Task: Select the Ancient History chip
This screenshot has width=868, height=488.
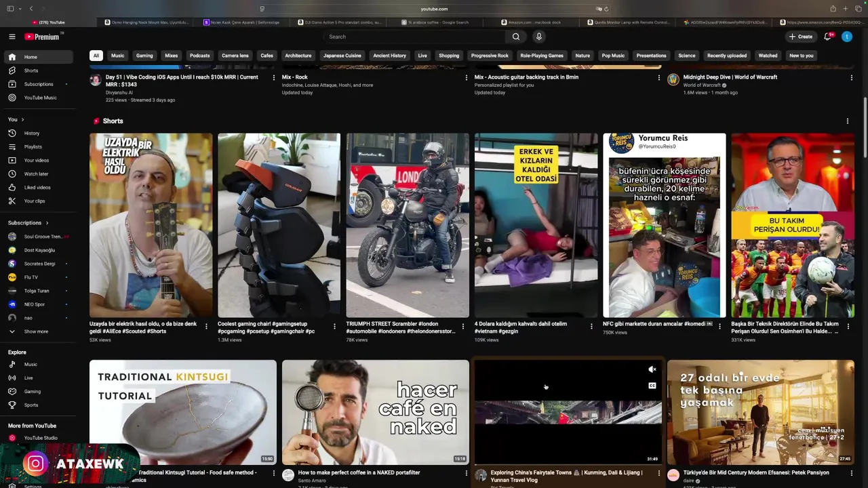Action: click(x=390, y=56)
